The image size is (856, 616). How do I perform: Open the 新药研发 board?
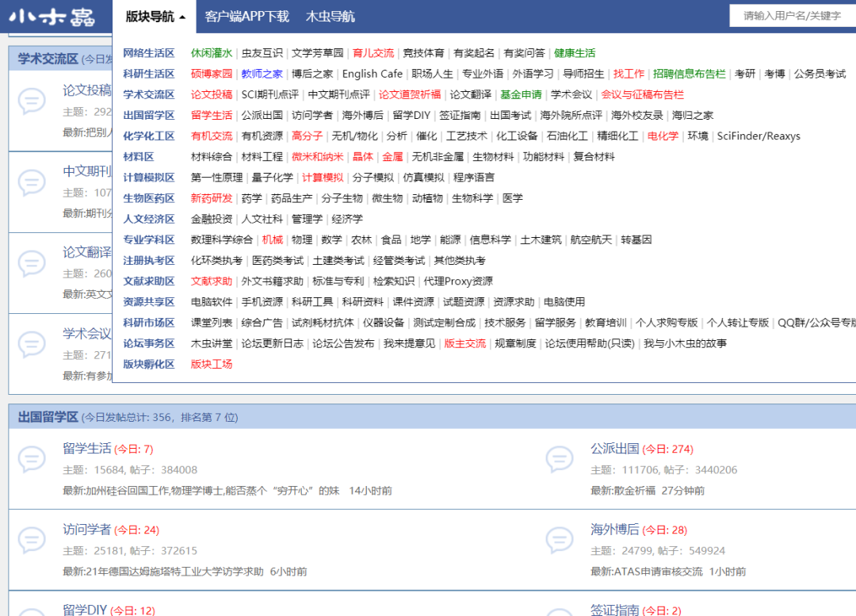(212, 198)
